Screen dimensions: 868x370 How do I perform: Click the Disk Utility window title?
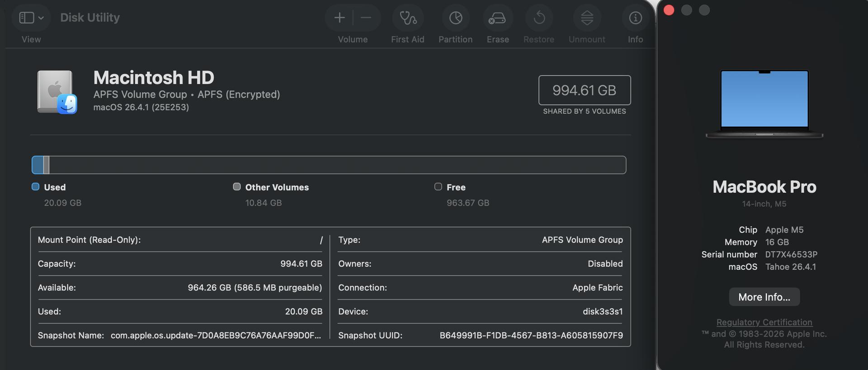(90, 18)
